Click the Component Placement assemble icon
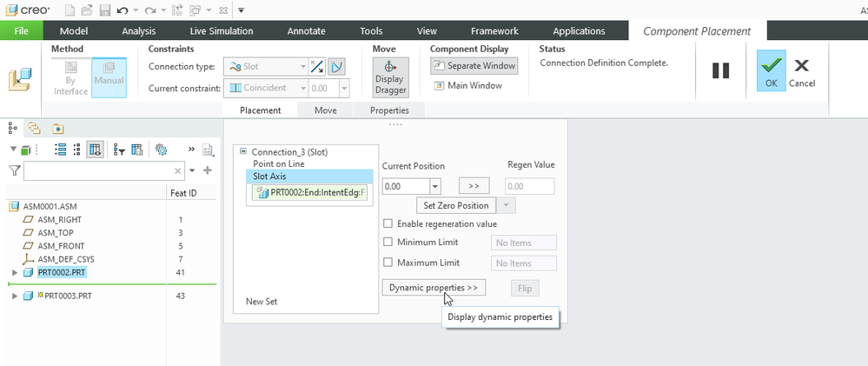This screenshot has height=366, width=868. pos(20,79)
